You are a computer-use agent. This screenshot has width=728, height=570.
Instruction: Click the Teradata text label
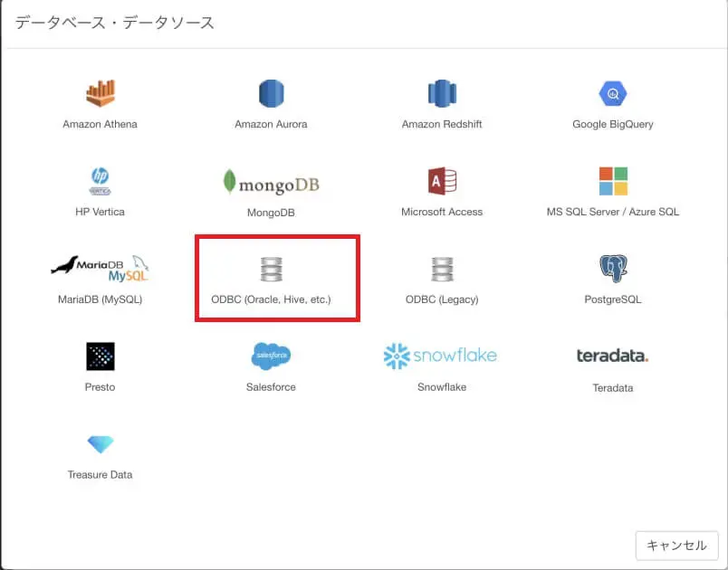[x=613, y=388]
